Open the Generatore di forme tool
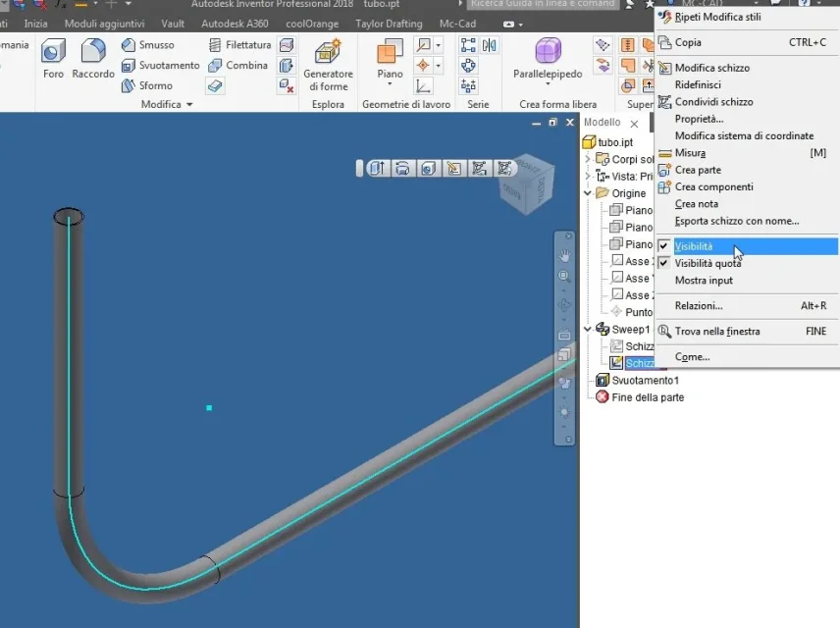This screenshot has width=840, height=628. [x=328, y=65]
